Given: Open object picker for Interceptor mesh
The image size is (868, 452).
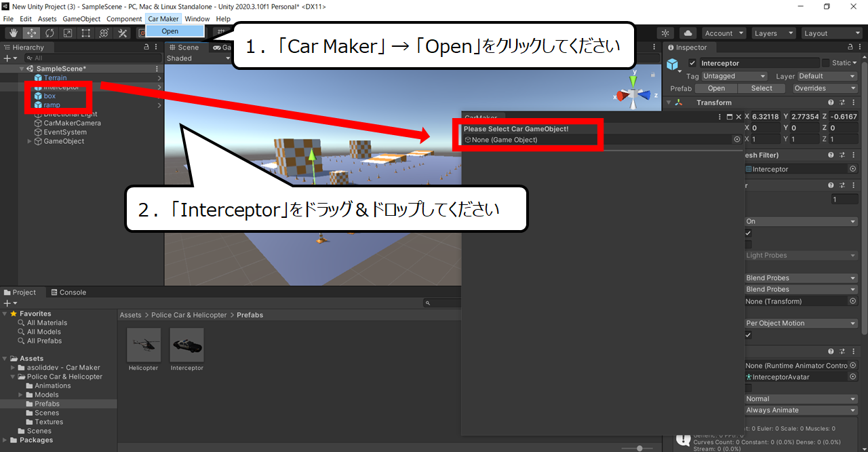Looking at the screenshot, I should coord(853,169).
